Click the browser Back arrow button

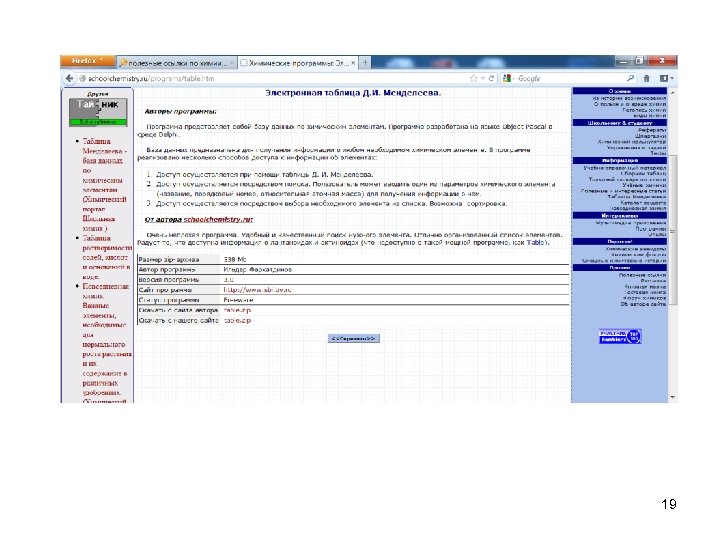(x=69, y=79)
